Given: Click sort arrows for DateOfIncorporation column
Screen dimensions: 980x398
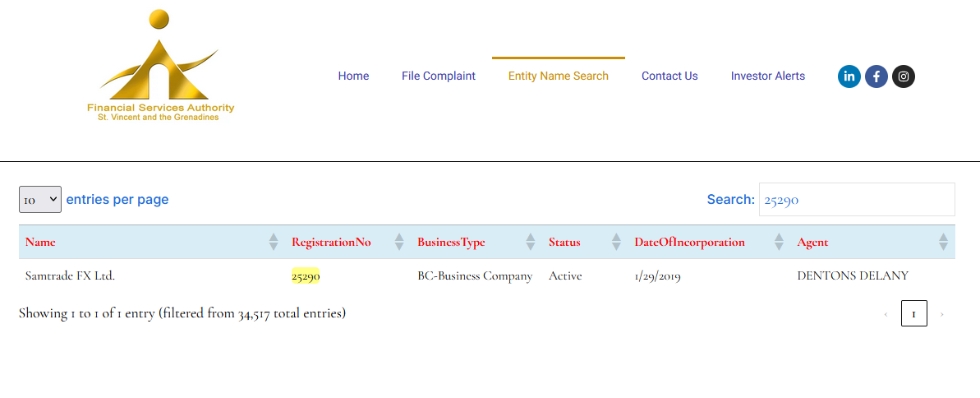Looking at the screenshot, I should tap(779, 242).
